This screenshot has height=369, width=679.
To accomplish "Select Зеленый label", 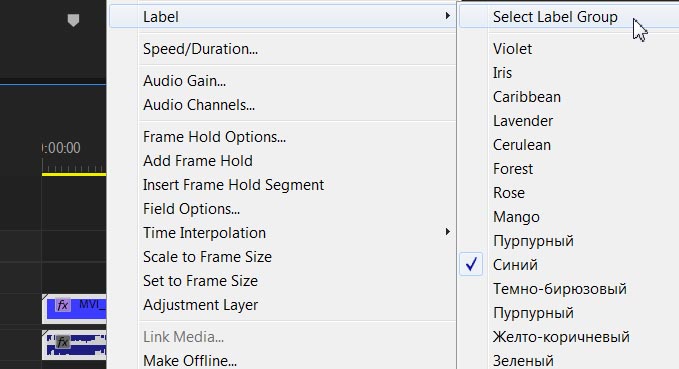I will coord(523,361).
